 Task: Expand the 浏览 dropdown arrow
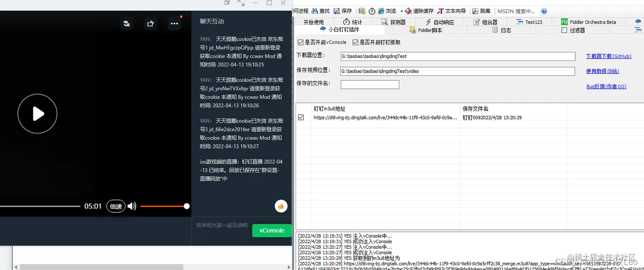click(x=401, y=11)
